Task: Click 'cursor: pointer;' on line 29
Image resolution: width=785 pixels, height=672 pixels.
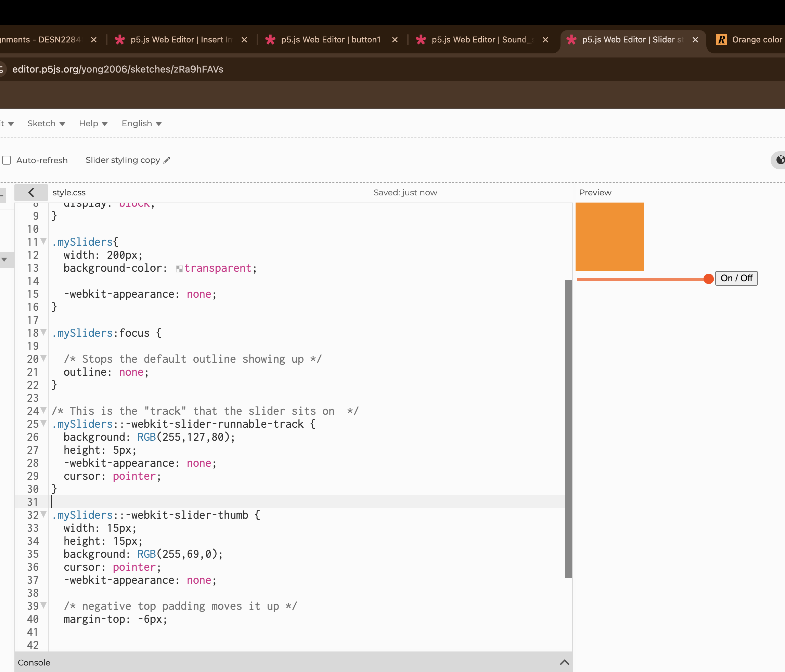Action: [x=113, y=476]
